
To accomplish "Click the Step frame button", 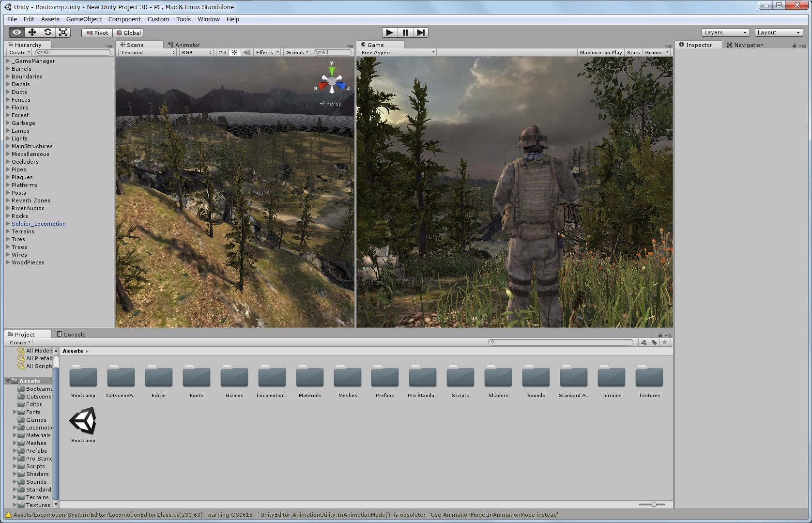I will click(421, 32).
